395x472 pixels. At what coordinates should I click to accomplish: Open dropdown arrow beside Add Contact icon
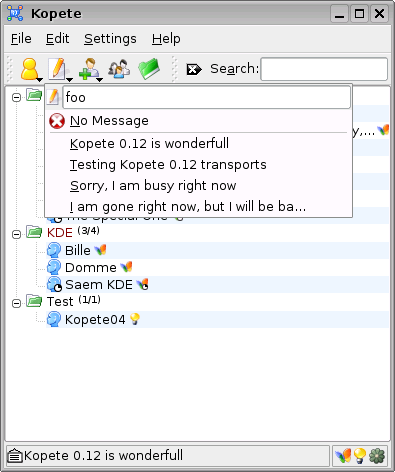click(99, 80)
